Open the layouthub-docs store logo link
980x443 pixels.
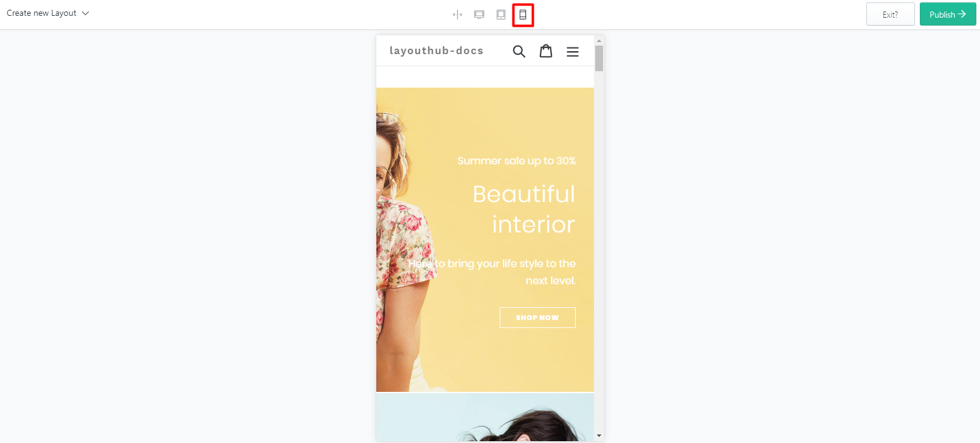437,51
